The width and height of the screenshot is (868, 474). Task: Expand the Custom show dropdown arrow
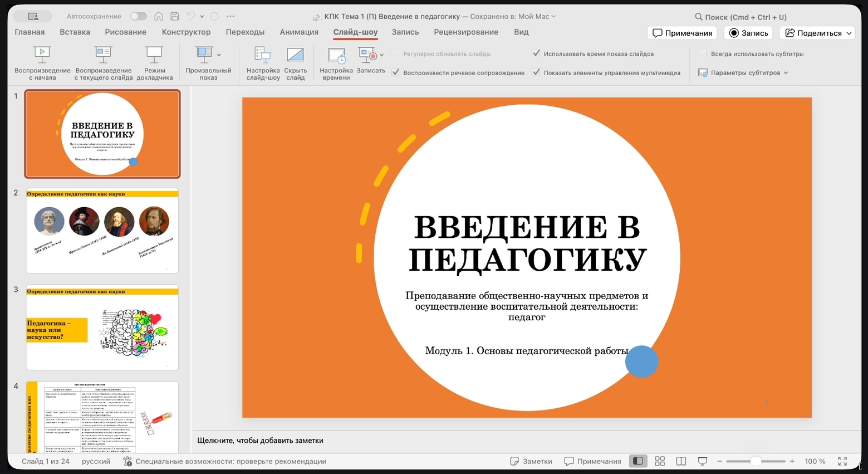point(219,55)
